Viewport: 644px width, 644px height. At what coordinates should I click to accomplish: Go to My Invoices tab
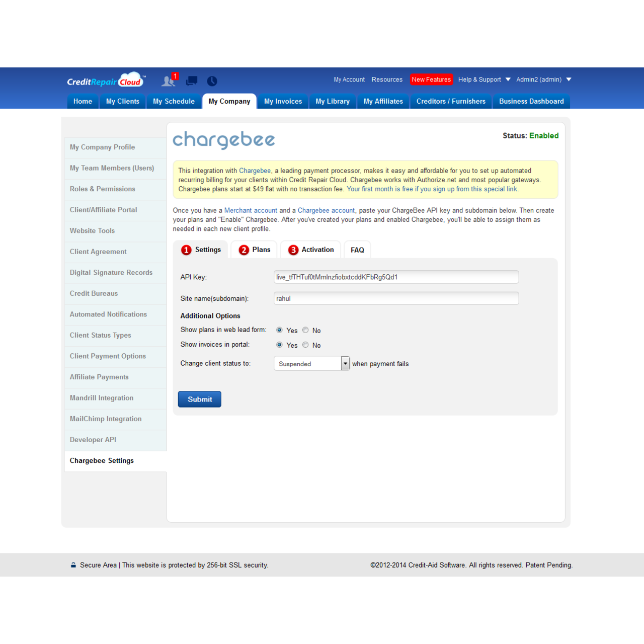point(283,101)
